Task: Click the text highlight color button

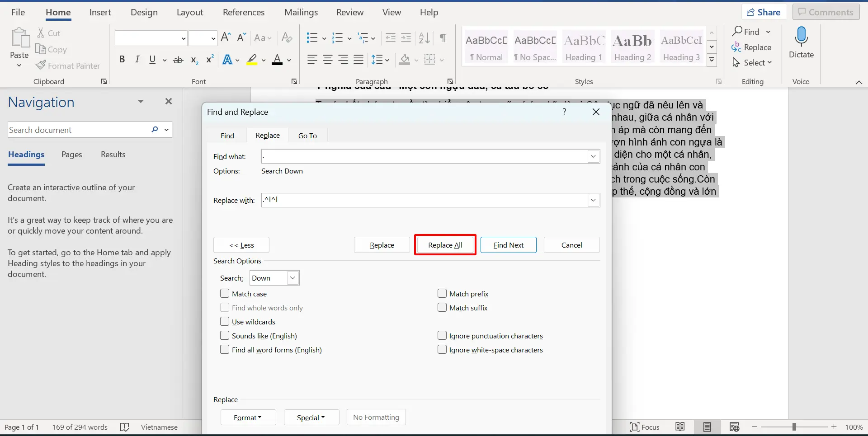Action: pos(252,60)
